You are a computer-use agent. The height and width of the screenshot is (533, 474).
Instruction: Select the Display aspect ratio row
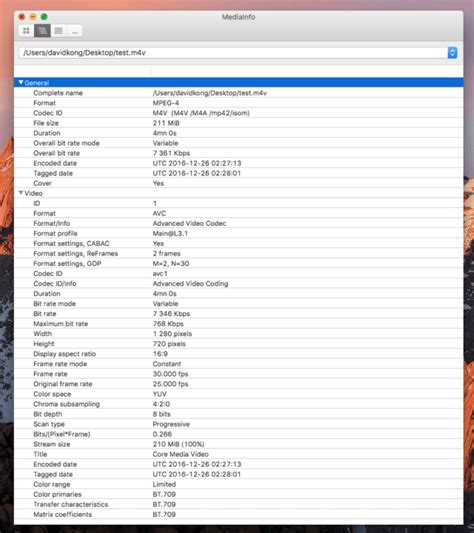point(238,354)
